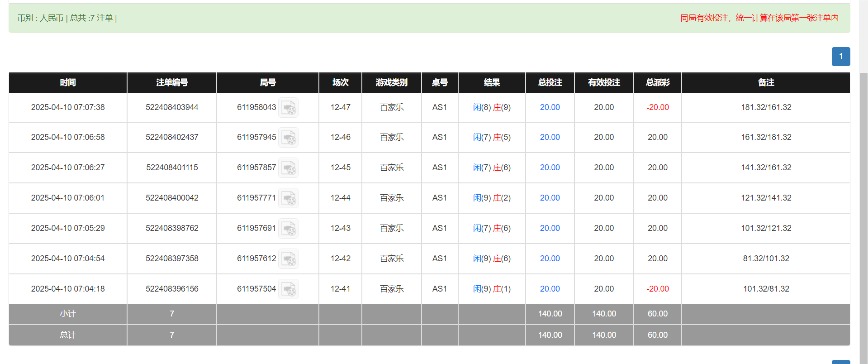This screenshot has height=364, width=868.
Task: Click the 注单编号 column header
Action: [172, 82]
